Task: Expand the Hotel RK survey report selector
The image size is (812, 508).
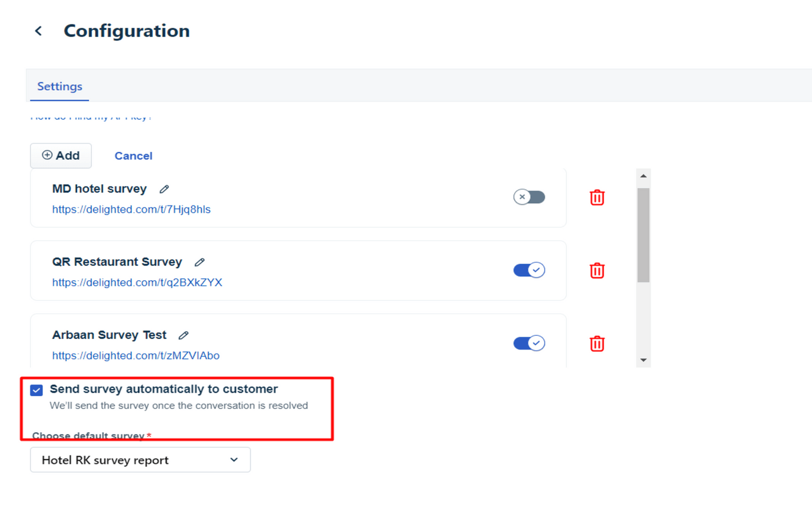Action: pos(234,460)
